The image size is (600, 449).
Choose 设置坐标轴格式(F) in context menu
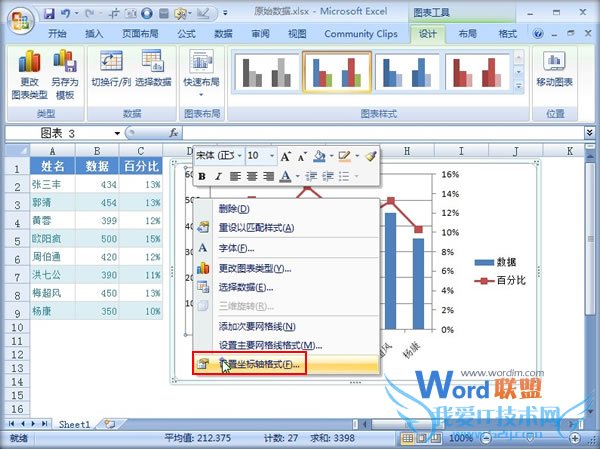[287, 364]
